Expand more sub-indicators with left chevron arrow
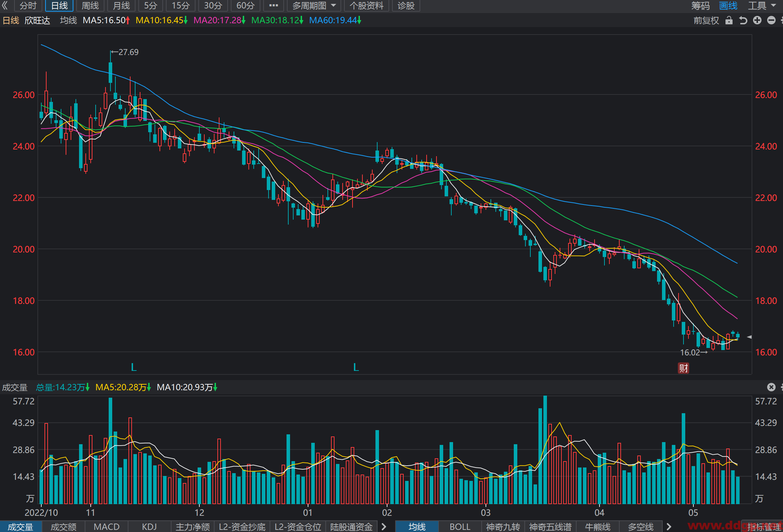 click(384, 527)
